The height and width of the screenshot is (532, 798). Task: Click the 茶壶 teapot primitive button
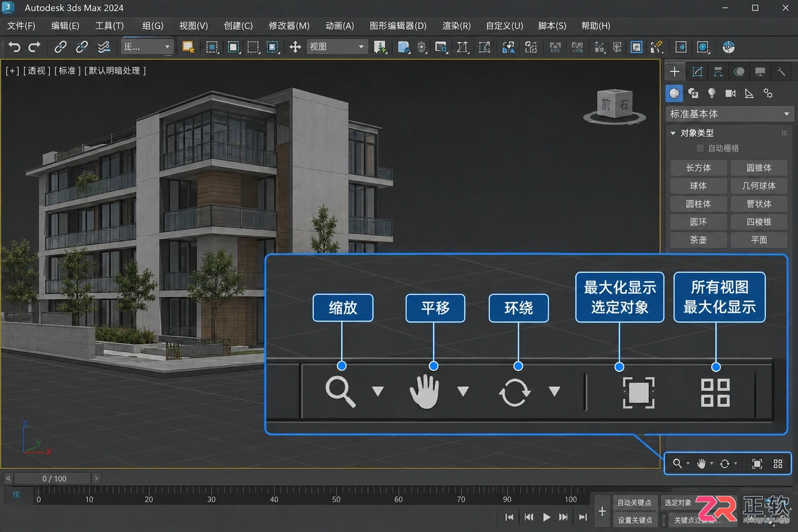(698, 240)
